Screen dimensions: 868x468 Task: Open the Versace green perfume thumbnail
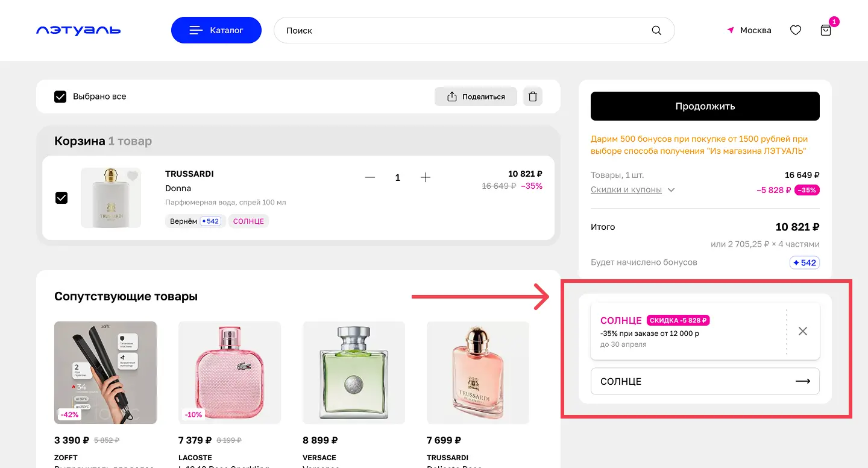pos(354,372)
